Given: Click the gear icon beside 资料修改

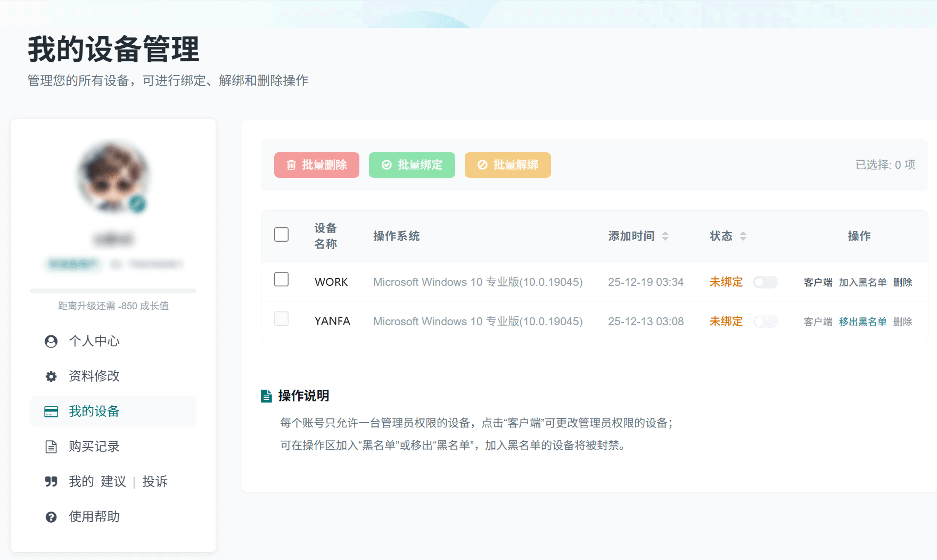Looking at the screenshot, I should [51, 376].
